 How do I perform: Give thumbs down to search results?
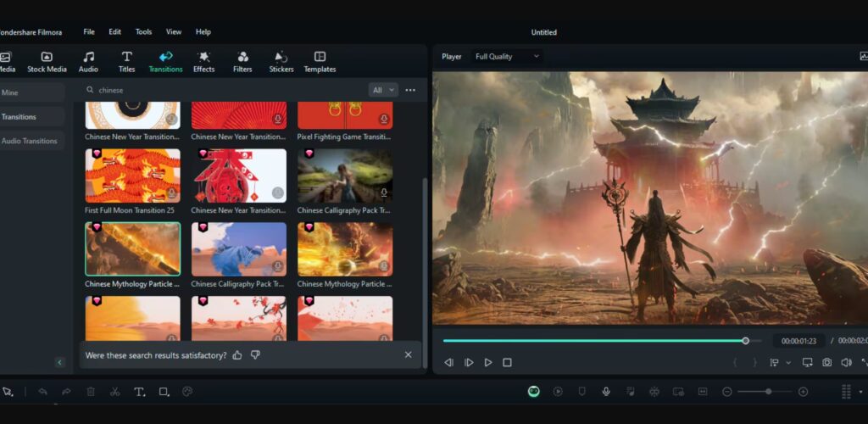(255, 355)
